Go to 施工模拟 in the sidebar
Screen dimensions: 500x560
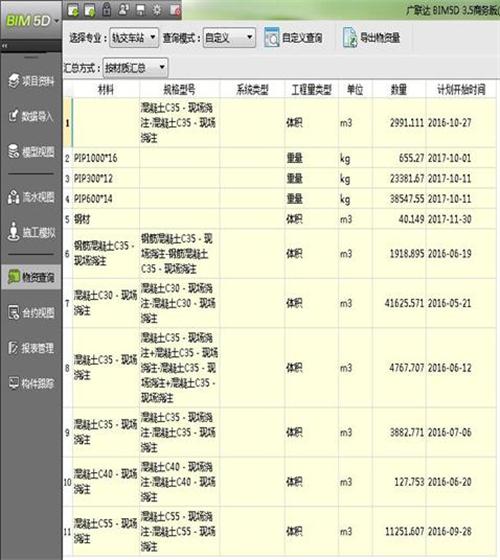pyautogui.click(x=31, y=232)
